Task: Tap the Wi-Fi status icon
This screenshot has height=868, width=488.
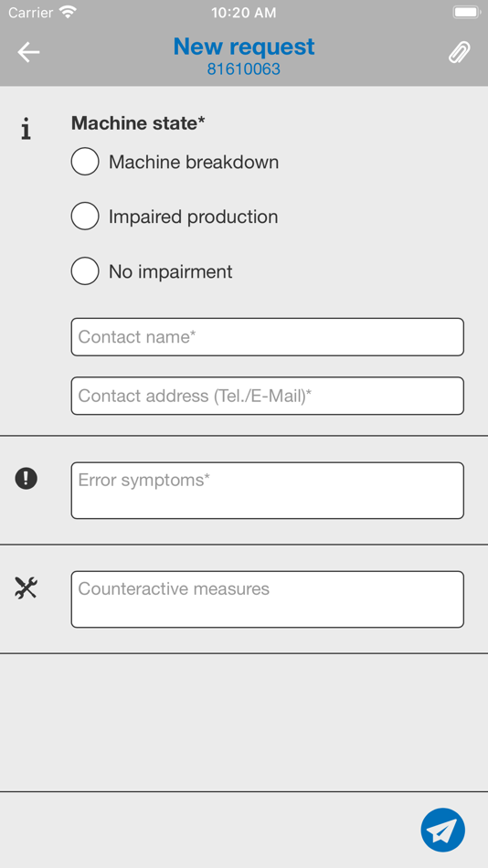Action: (69, 12)
